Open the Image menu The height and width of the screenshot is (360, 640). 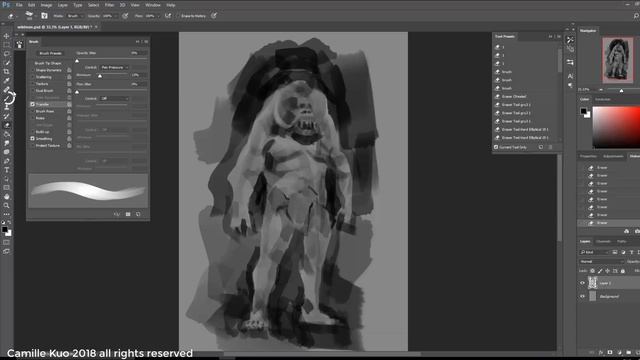[x=46, y=5]
